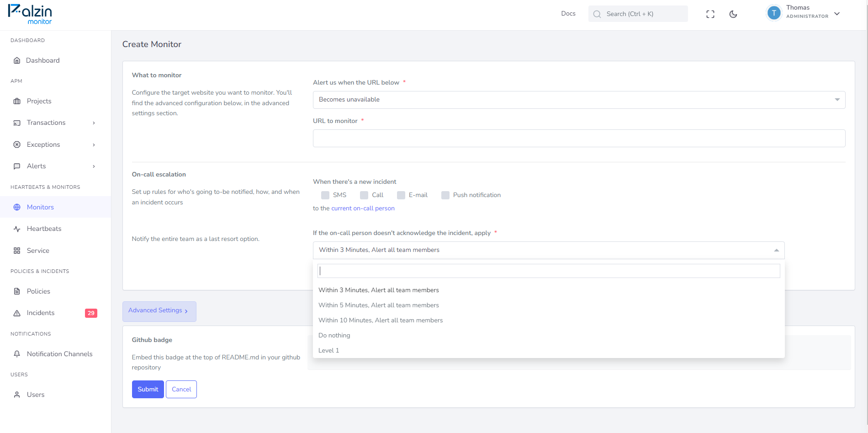Follow the current on-call person link
This screenshot has width=868, height=433.
pos(363,208)
